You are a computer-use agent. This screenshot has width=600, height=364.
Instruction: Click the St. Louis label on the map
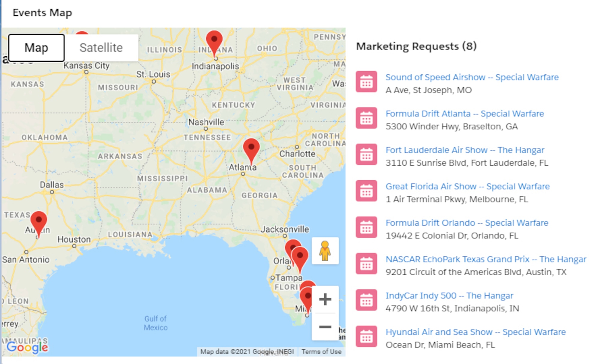[x=153, y=74]
